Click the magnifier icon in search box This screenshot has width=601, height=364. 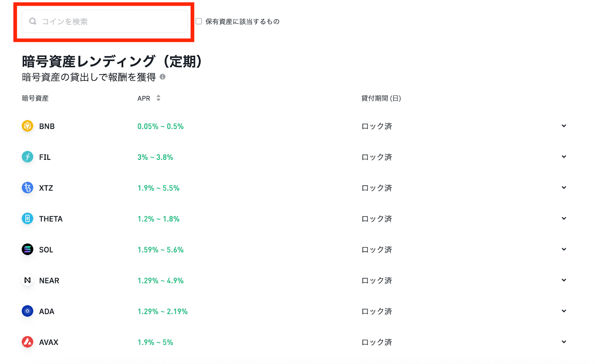coord(33,21)
